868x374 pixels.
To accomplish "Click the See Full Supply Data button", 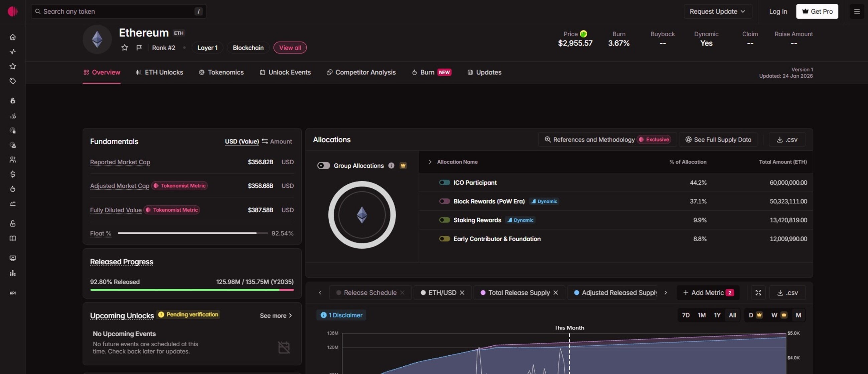I will coord(718,139).
